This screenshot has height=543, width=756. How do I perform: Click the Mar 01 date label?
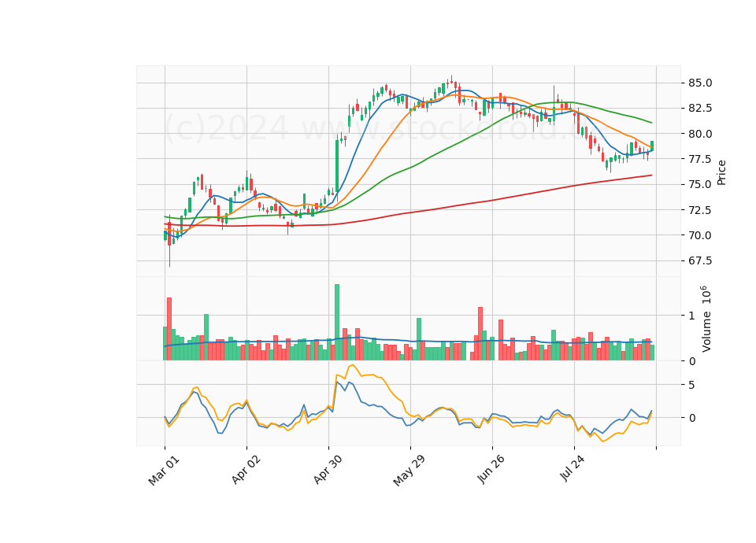click(x=164, y=471)
